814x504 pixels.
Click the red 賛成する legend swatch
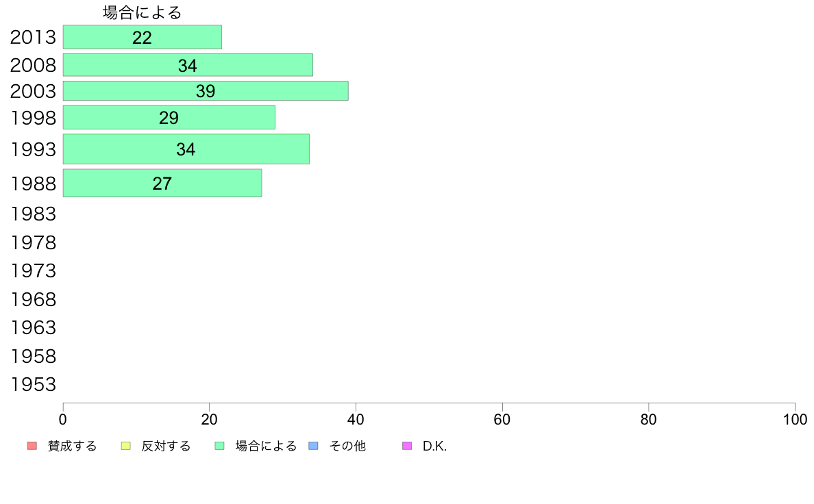point(32,446)
